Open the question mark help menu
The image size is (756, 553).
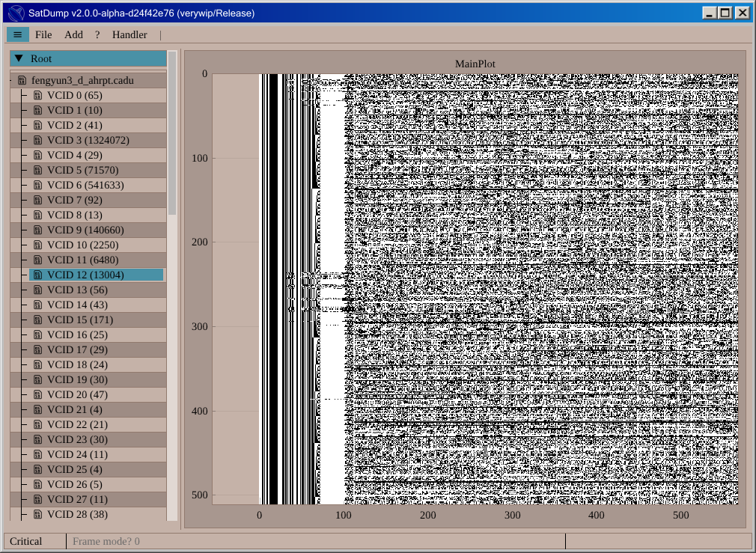click(x=97, y=34)
